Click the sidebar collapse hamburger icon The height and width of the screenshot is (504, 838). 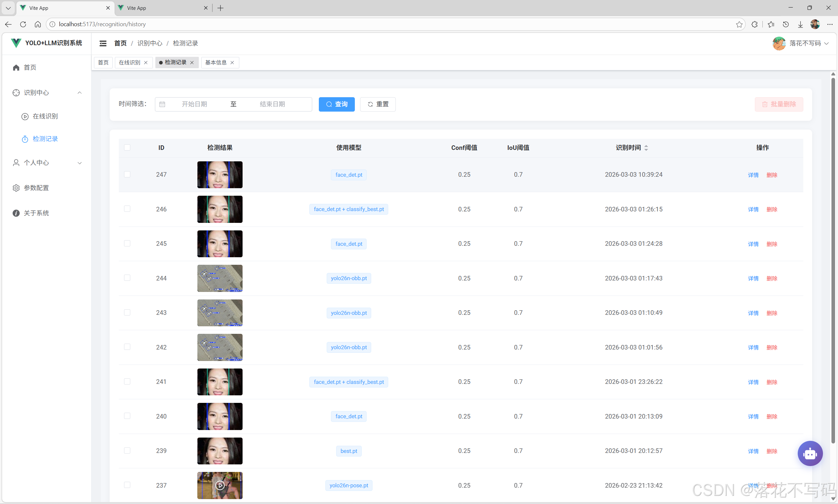(x=103, y=43)
